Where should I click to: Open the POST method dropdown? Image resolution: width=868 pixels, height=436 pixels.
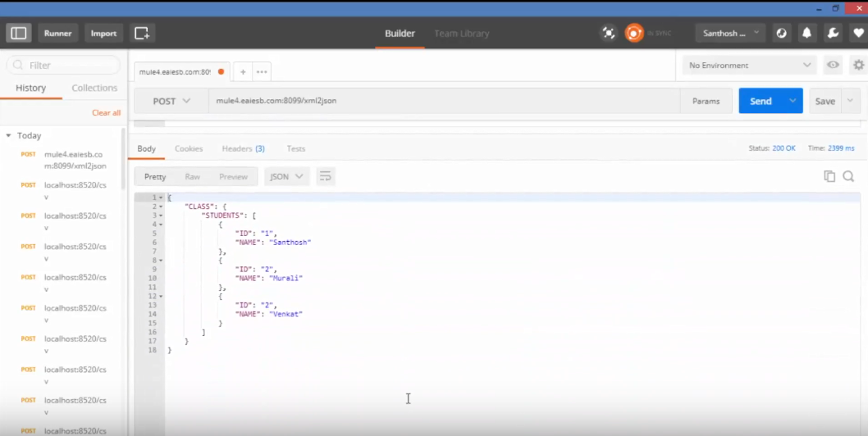click(171, 101)
